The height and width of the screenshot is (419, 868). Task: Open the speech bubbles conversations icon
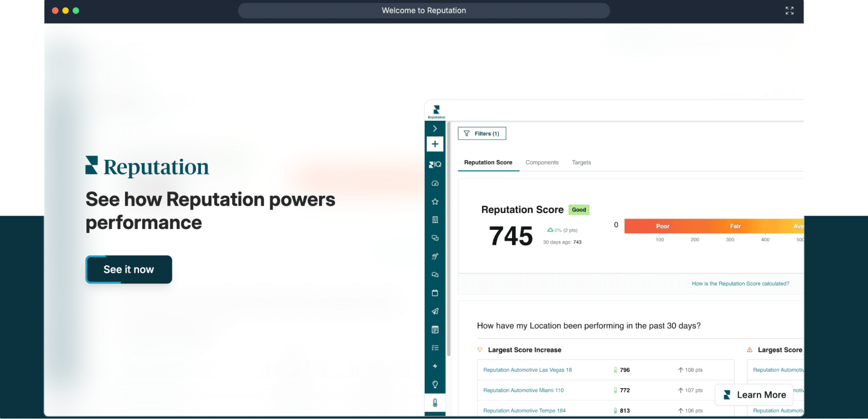(x=435, y=274)
